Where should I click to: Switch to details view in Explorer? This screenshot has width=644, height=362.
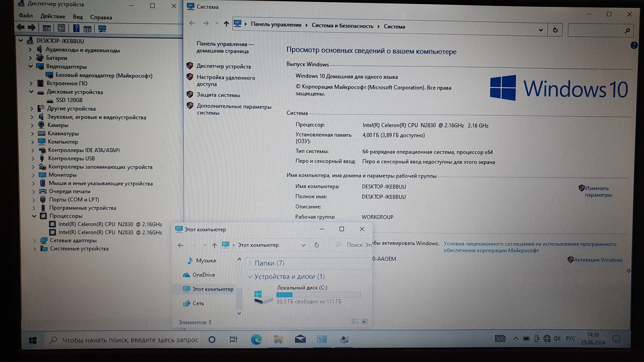click(355, 321)
